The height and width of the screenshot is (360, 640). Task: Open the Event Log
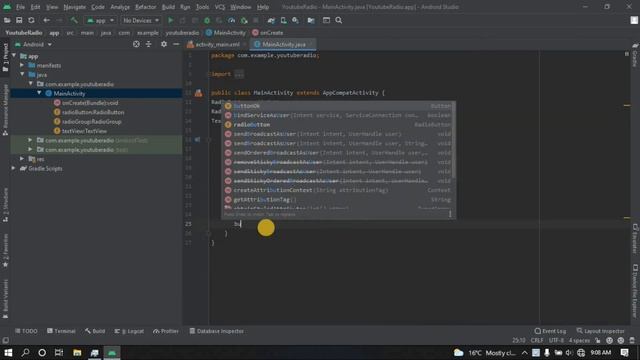[x=550, y=331]
